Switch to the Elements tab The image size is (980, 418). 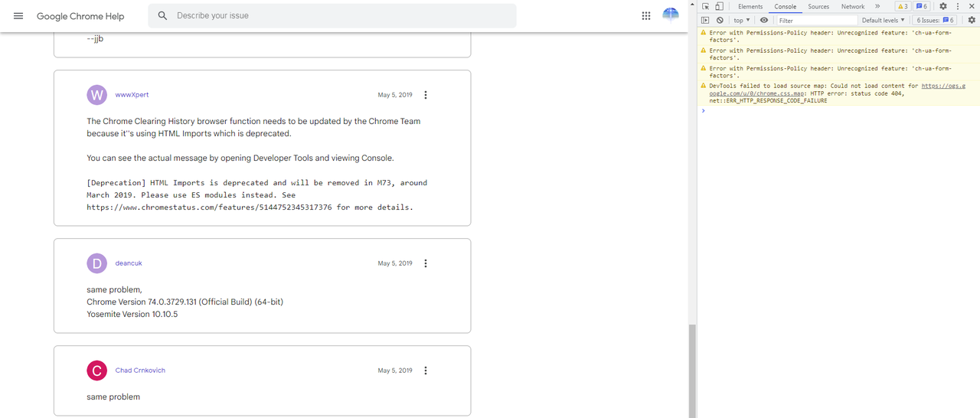point(750,6)
